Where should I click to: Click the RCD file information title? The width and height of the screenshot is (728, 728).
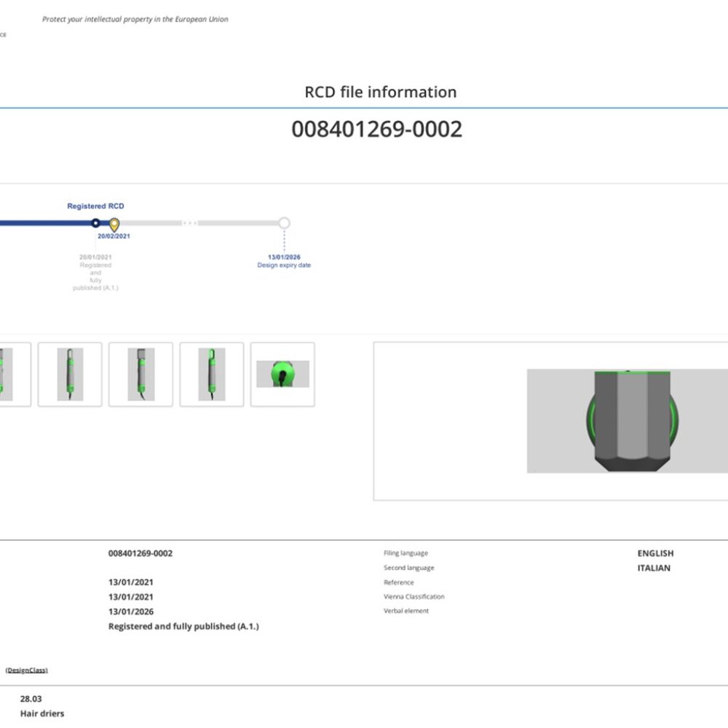[380, 92]
